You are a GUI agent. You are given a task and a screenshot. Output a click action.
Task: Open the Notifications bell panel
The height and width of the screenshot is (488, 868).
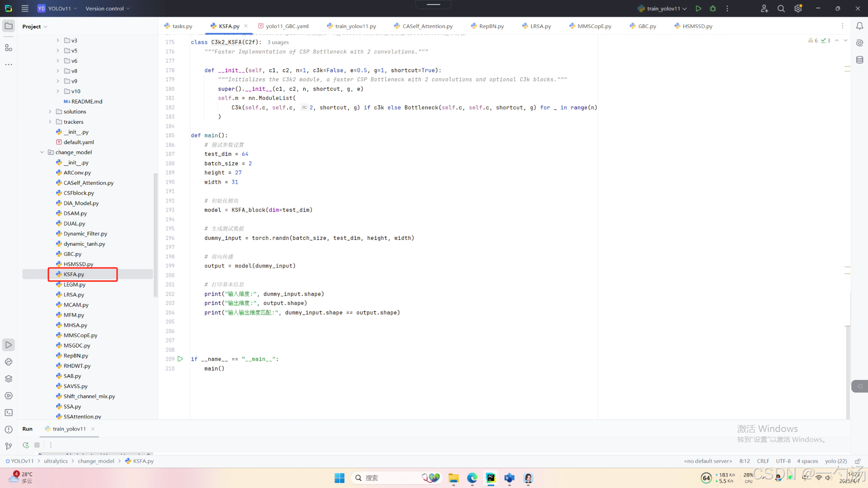859,26
